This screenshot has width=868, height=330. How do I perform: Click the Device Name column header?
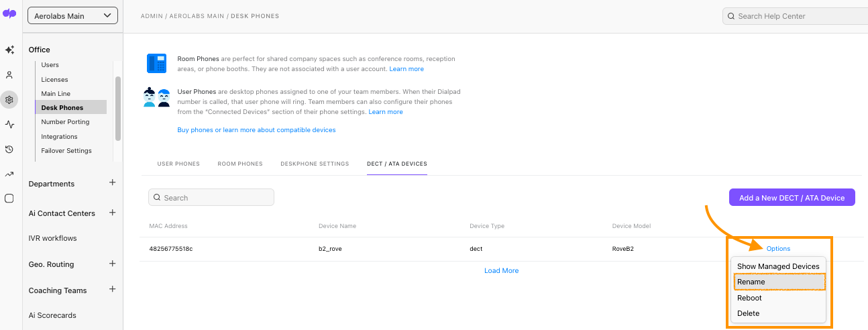(x=337, y=226)
